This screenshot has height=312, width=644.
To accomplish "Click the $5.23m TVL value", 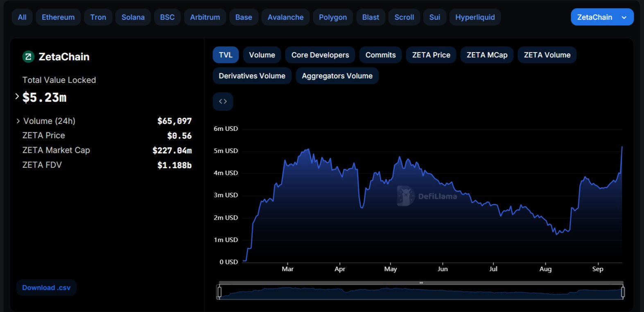I will tap(44, 97).
